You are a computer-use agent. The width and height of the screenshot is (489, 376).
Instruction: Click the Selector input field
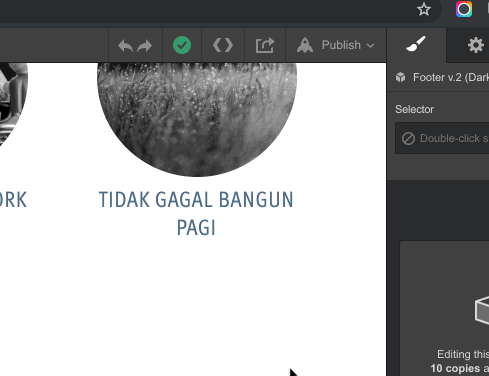(442, 138)
